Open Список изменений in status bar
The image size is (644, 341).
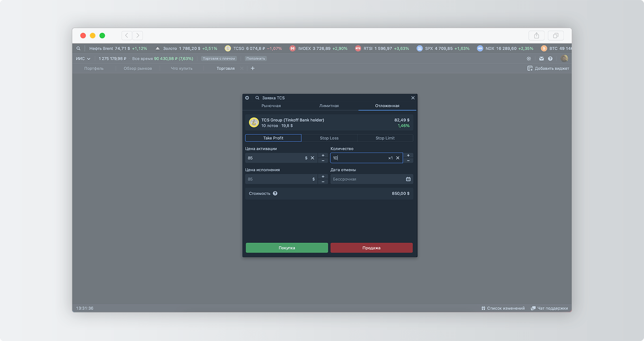(503, 308)
